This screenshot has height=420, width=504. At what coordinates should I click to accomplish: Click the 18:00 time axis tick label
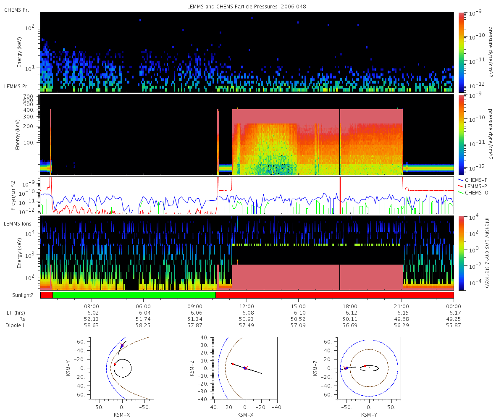click(350, 307)
